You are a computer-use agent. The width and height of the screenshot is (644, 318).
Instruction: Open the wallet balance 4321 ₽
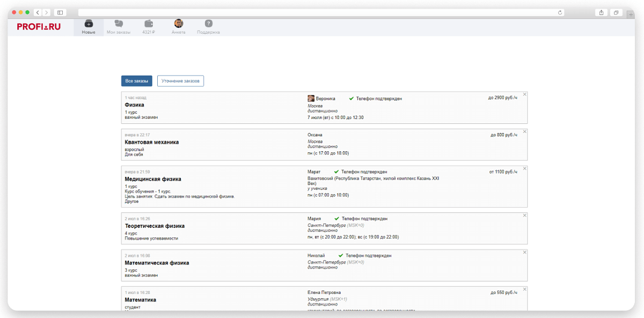tap(149, 24)
